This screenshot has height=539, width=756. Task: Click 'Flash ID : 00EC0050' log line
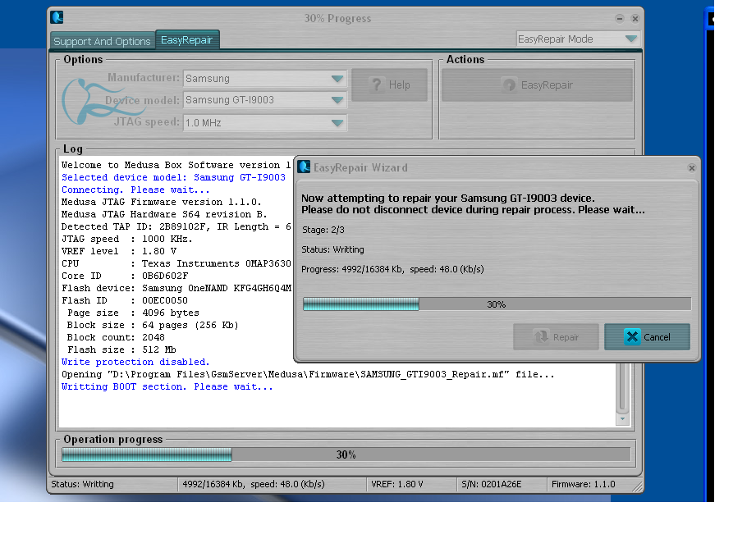click(x=125, y=300)
